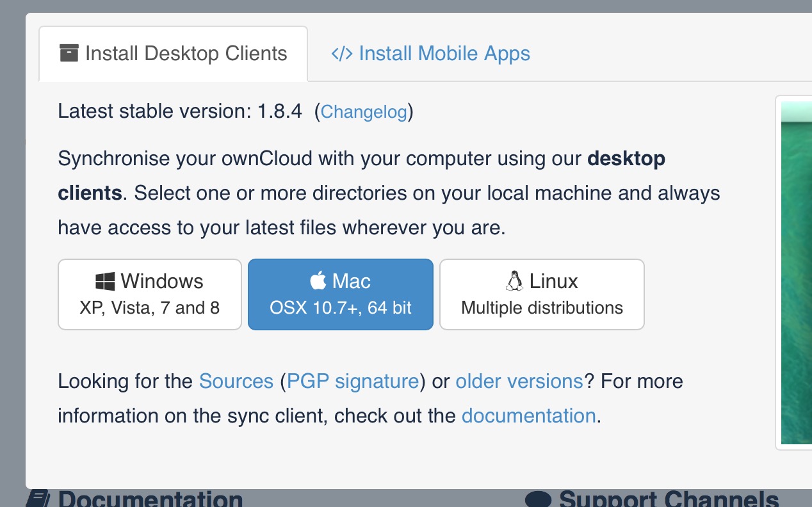Download the Windows desktop client
The image size is (812, 507).
[150, 294]
